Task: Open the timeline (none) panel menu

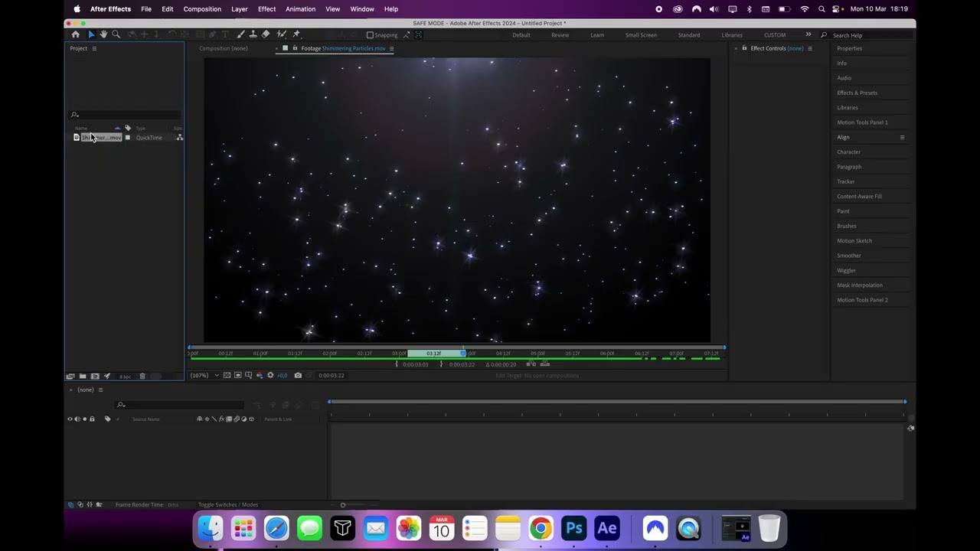Action: [100, 390]
